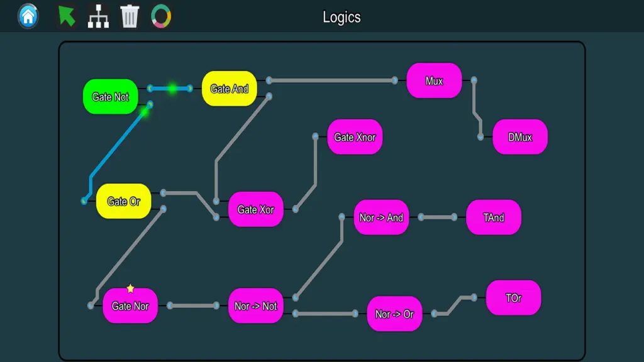
Task: Select the TAnd level node
Action: coord(494,217)
